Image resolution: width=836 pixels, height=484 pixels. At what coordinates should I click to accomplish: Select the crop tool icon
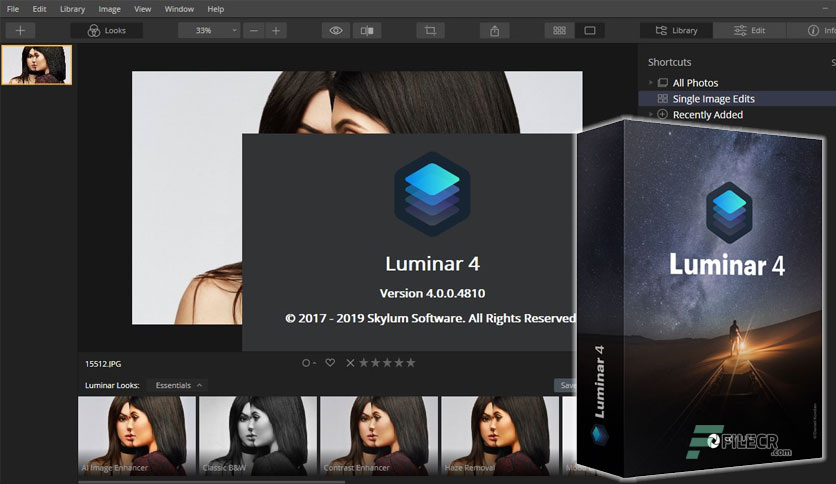click(430, 30)
